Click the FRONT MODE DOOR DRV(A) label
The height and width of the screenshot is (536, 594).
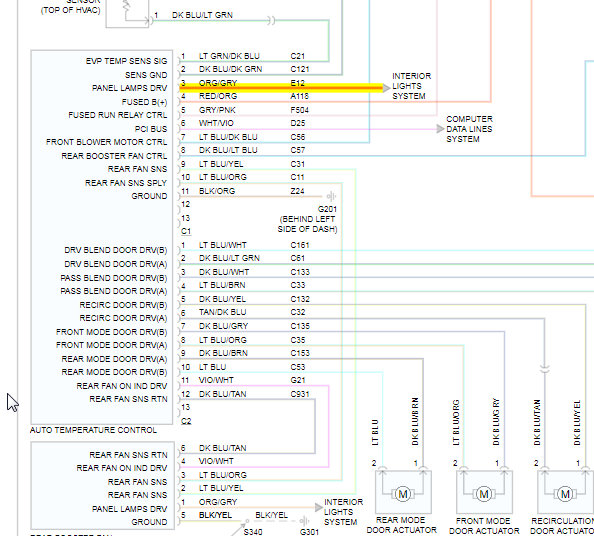coord(111,345)
